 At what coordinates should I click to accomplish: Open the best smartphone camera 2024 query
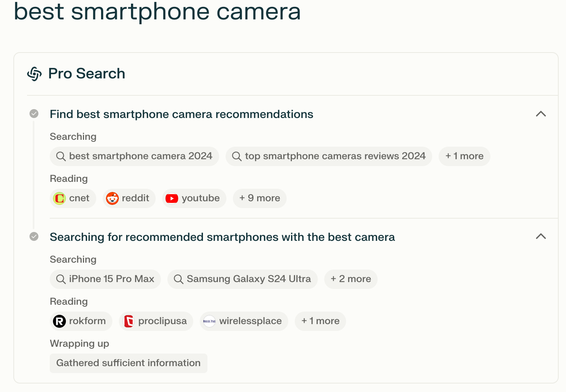[x=134, y=156]
